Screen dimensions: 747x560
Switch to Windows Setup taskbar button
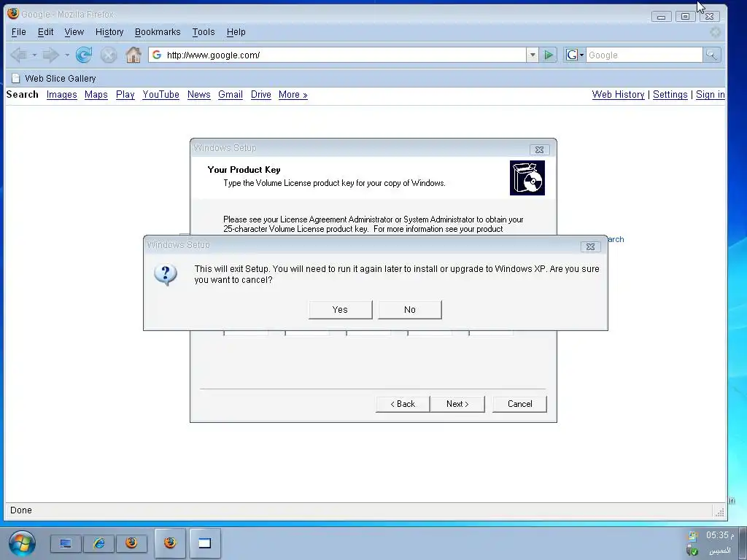(205, 542)
